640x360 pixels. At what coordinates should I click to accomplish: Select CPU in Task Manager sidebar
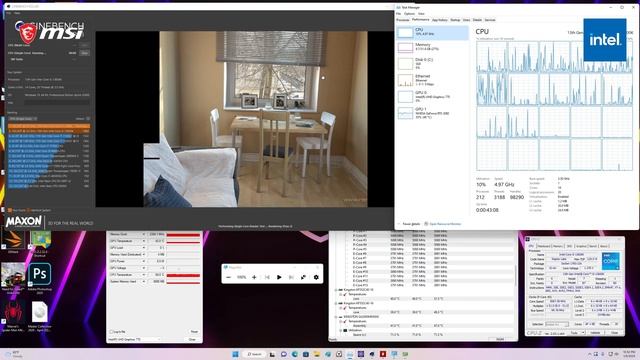[x=432, y=32]
